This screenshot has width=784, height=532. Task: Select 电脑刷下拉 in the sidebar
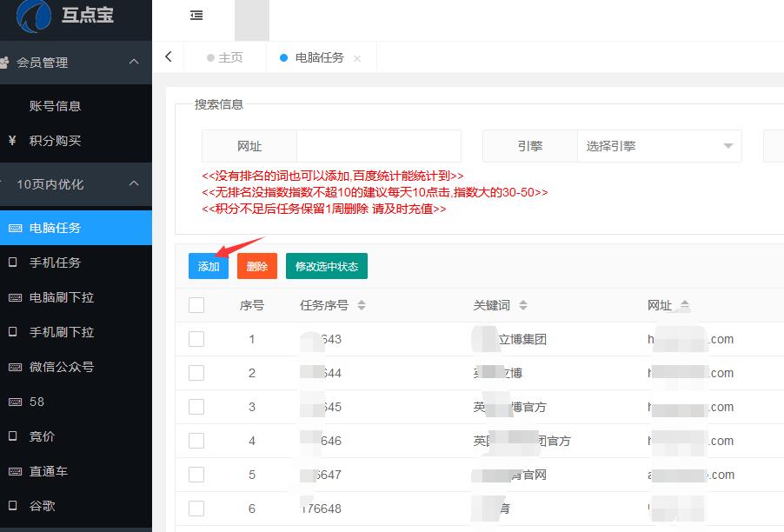tap(61, 297)
